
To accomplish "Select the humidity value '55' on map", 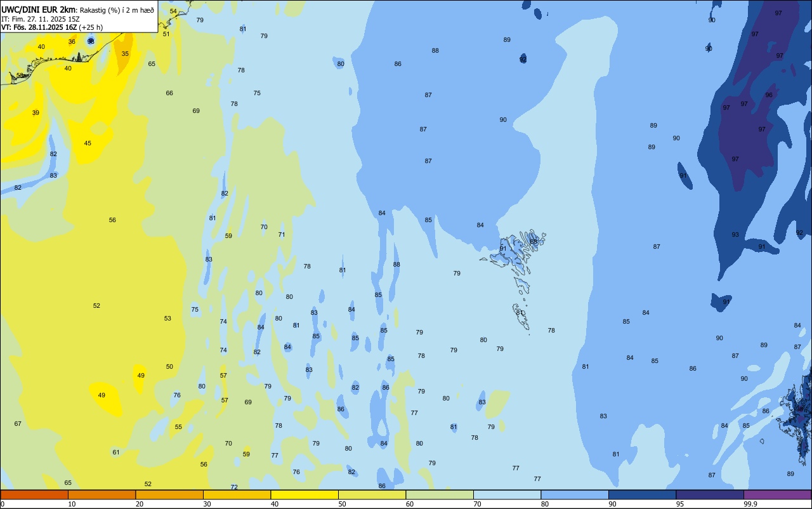I will (178, 427).
